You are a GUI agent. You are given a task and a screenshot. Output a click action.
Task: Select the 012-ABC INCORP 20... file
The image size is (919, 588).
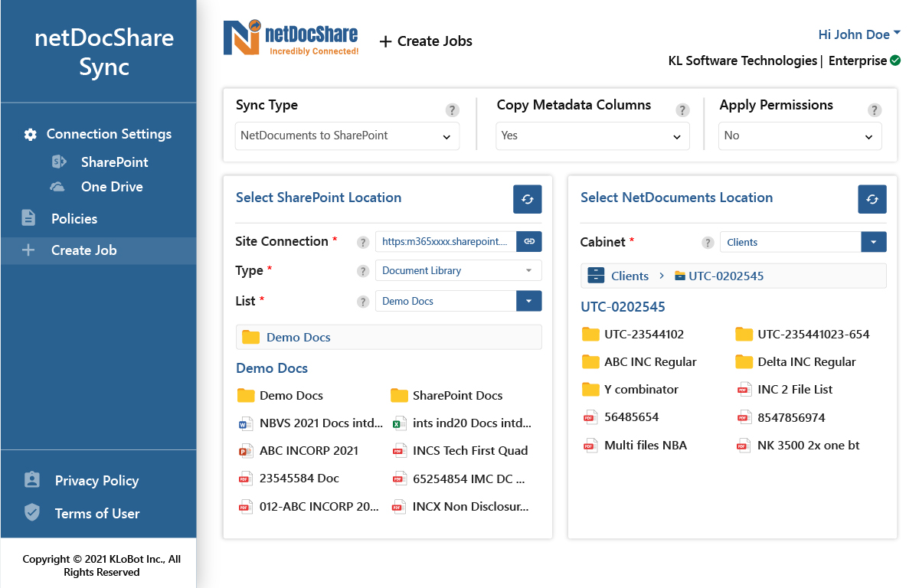coord(309,506)
